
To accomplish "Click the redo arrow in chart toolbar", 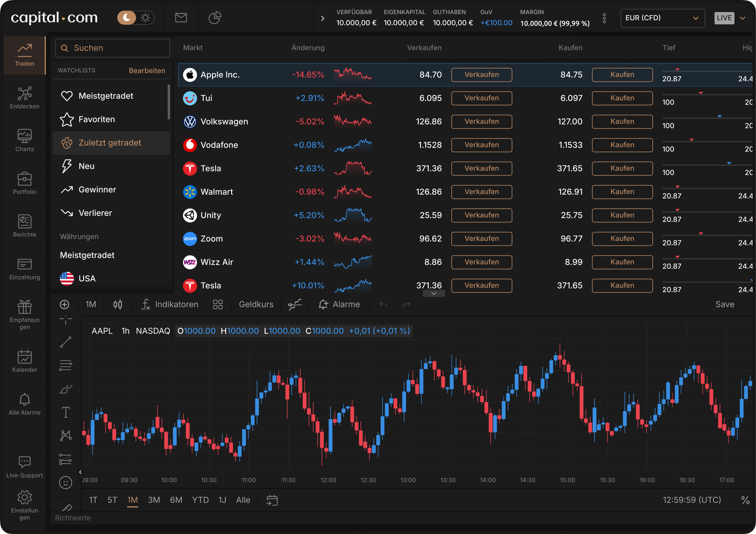I will point(407,305).
